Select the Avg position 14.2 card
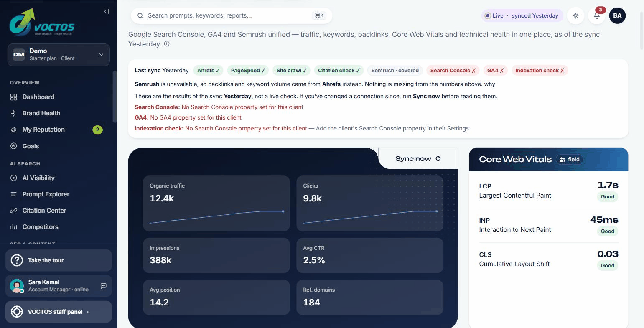 pyautogui.click(x=216, y=297)
